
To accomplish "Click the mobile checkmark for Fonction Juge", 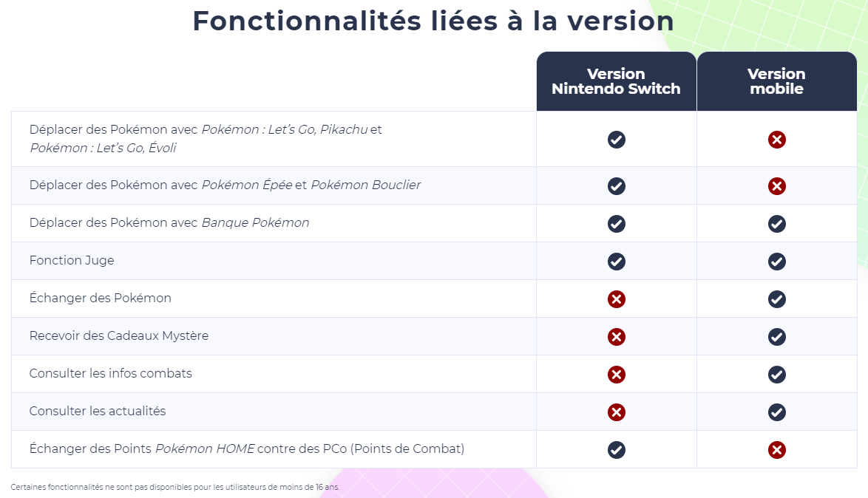I will click(776, 261).
